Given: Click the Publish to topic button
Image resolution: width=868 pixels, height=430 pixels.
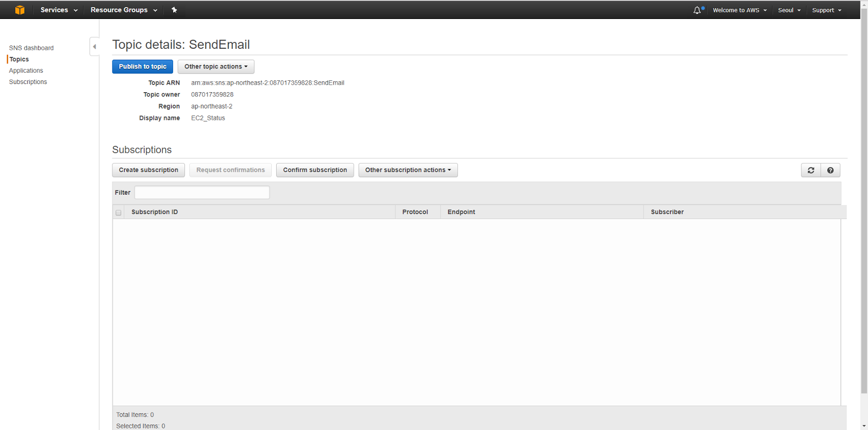Looking at the screenshot, I should click(x=143, y=67).
